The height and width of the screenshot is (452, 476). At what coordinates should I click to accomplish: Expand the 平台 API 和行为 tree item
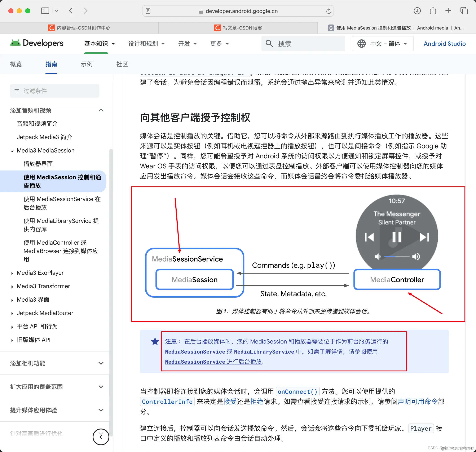12,327
